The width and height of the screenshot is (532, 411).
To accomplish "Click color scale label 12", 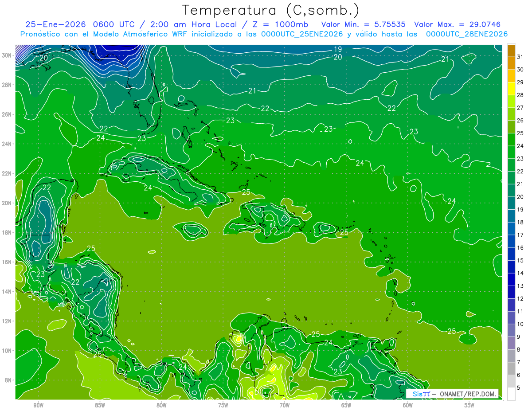I will pos(520,298).
